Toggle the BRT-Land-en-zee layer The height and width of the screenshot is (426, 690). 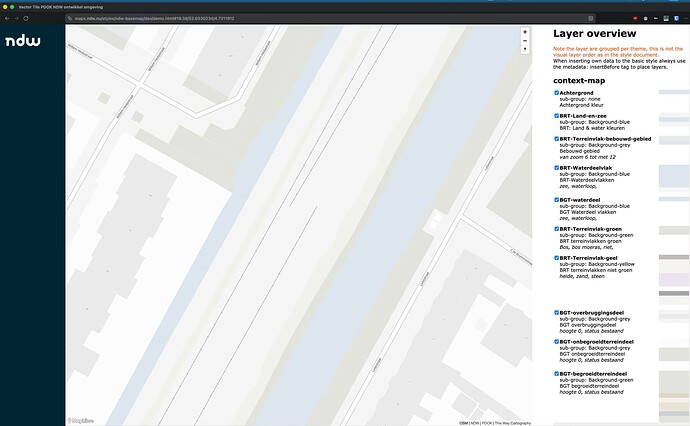coord(556,116)
